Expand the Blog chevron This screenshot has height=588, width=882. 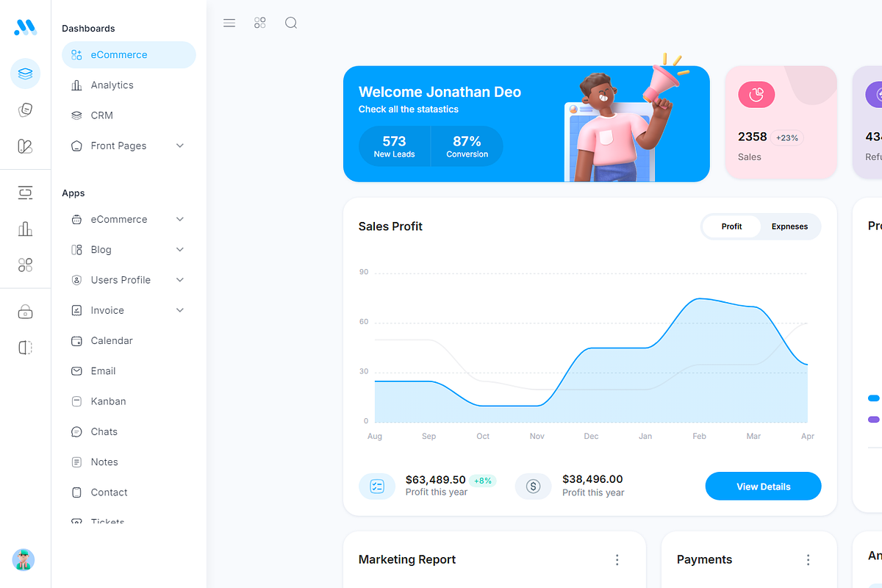(180, 250)
